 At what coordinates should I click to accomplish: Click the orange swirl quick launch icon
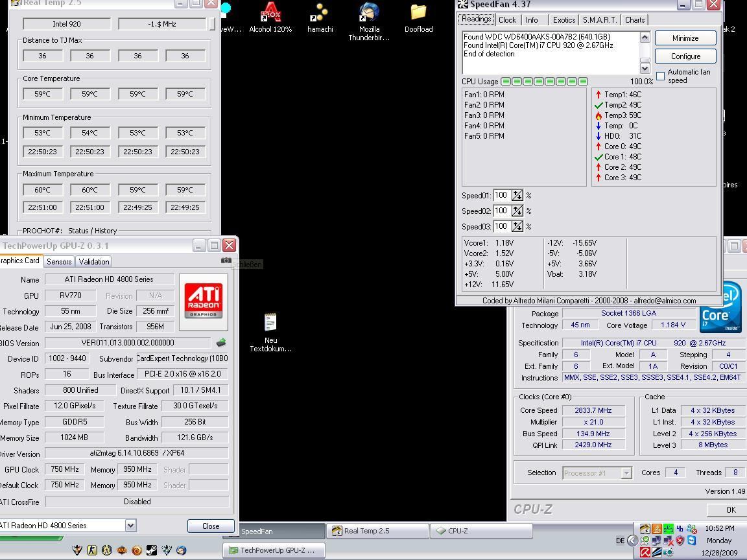point(137,550)
